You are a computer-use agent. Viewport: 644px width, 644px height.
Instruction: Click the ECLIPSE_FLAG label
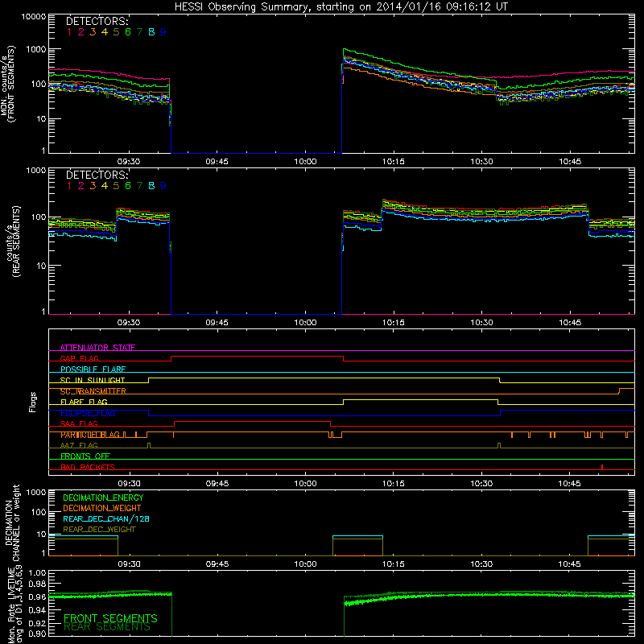click(88, 413)
